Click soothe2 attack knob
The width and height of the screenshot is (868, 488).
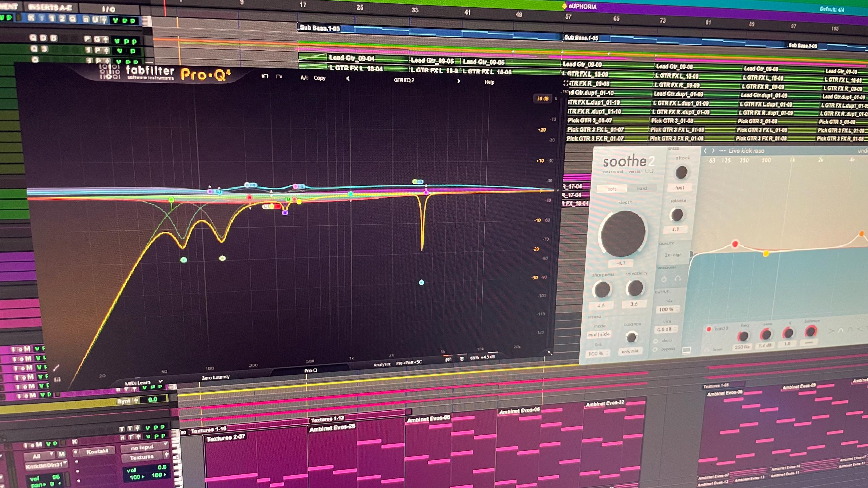(681, 172)
